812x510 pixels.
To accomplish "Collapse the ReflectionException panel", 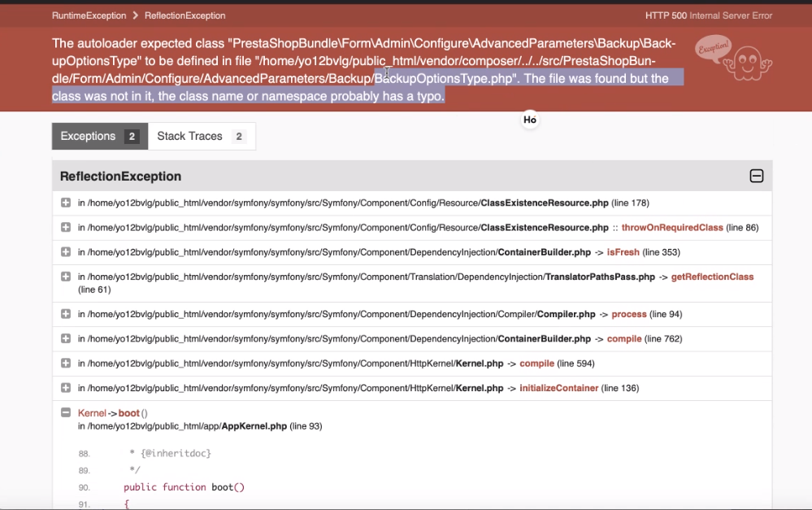I will [756, 176].
